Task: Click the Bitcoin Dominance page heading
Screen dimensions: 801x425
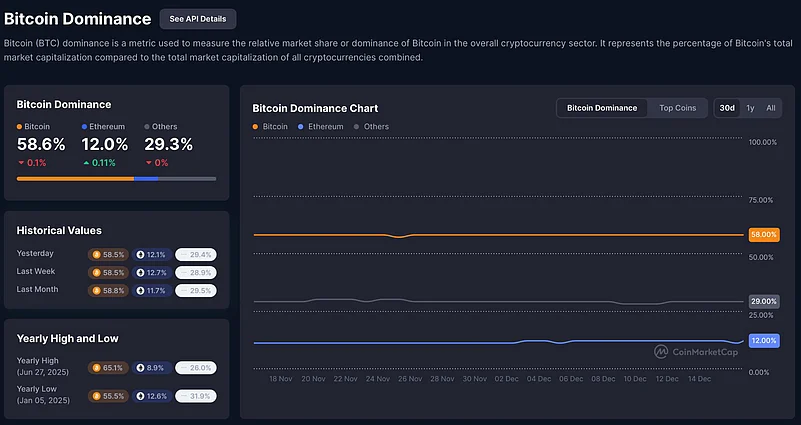Action: 78,19
